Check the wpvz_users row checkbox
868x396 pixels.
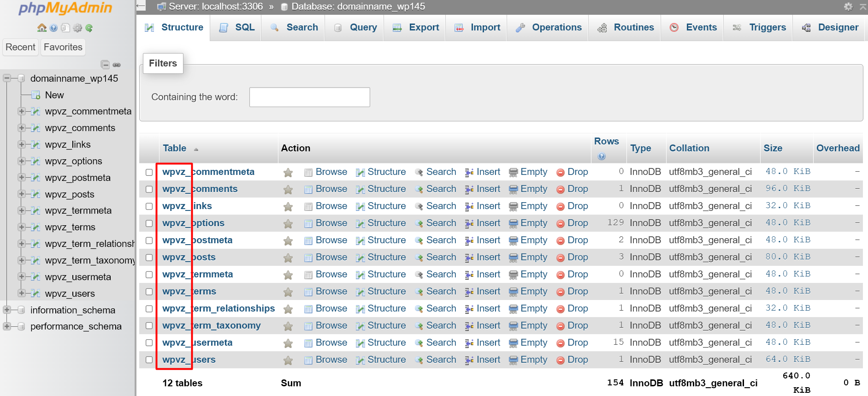(x=149, y=360)
